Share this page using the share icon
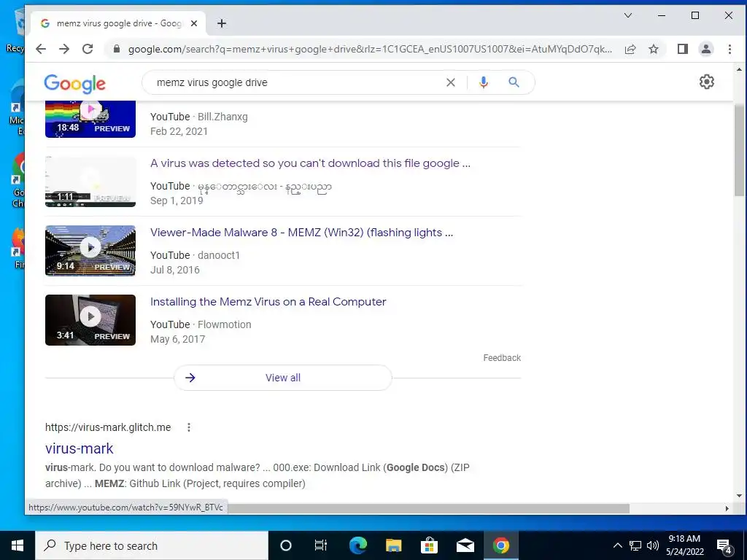Viewport: 747px width, 560px height. (630, 49)
